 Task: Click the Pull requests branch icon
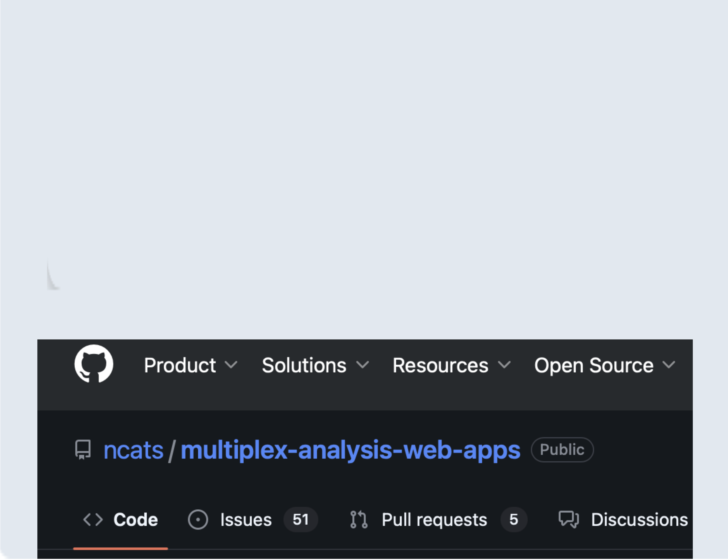359,519
